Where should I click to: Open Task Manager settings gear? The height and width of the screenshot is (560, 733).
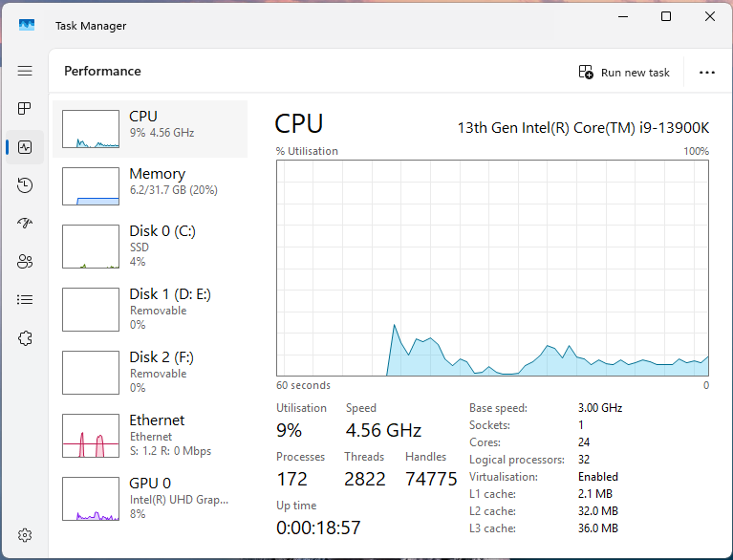click(x=25, y=535)
